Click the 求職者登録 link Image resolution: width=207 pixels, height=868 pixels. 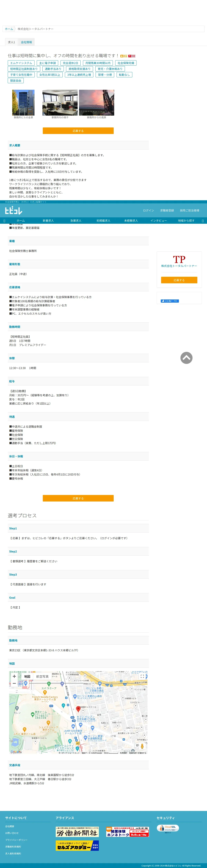(x=167, y=210)
